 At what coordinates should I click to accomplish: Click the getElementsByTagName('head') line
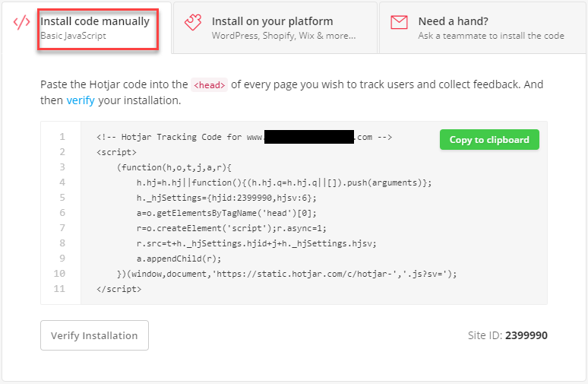pyautogui.click(x=226, y=213)
